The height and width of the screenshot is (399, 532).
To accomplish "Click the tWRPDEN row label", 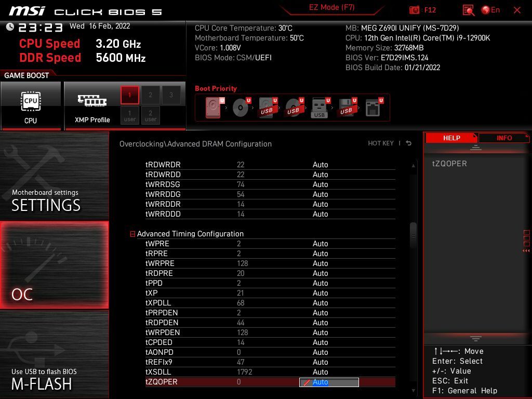I will [x=163, y=332].
